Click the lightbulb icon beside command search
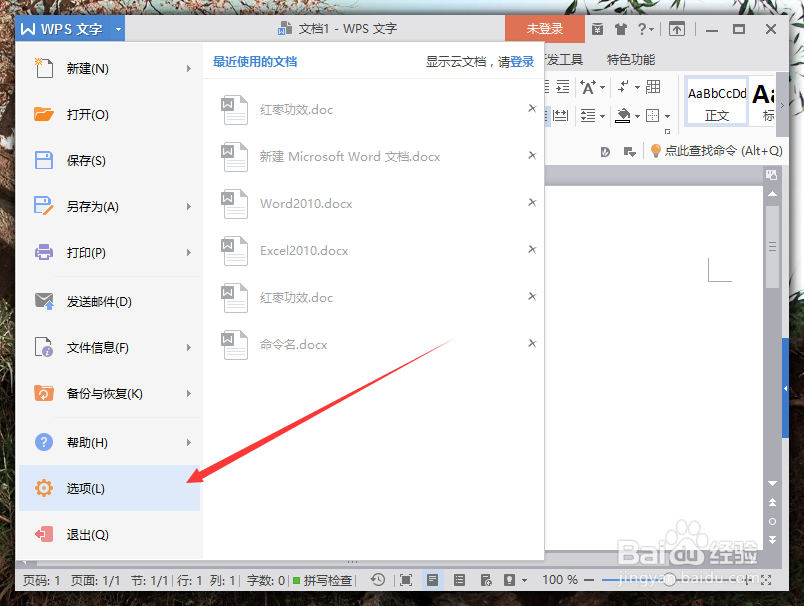Image resolution: width=804 pixels, height=606 pixels. click(x=655, y=151)
